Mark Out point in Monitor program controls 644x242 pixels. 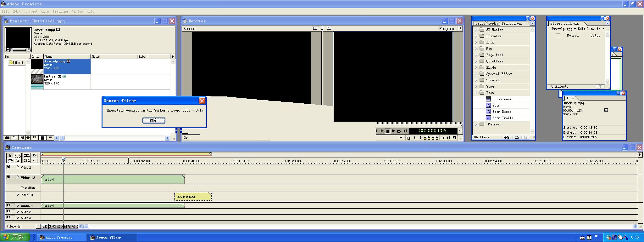point(420,138)
